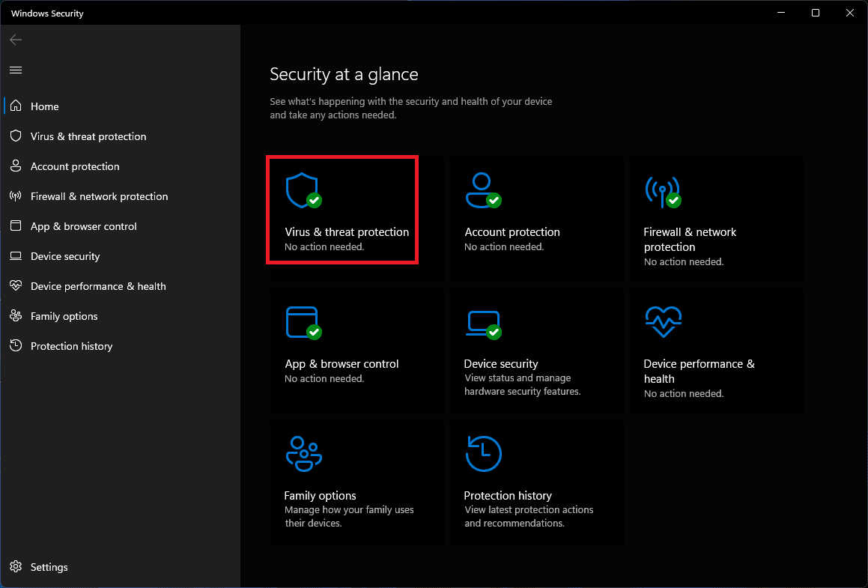
Task: Open App & browser control window icon tile
Action: pos(302,322)
